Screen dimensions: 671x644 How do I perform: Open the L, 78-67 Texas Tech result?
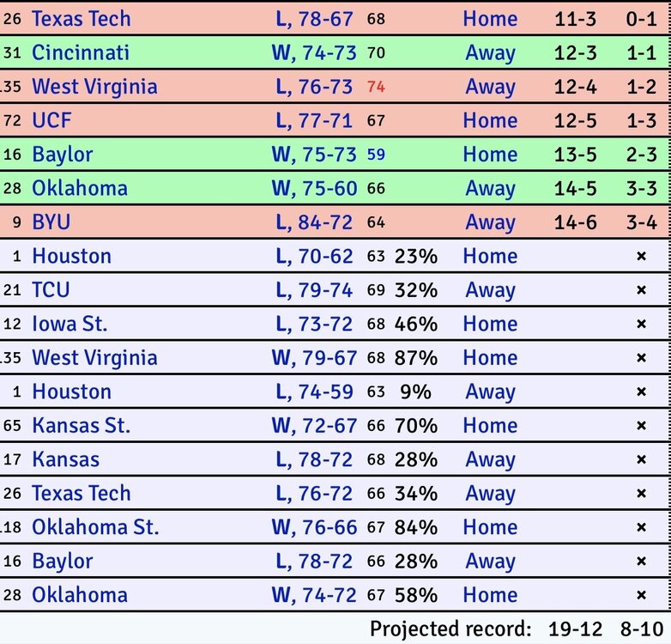[x=314, y=19]
